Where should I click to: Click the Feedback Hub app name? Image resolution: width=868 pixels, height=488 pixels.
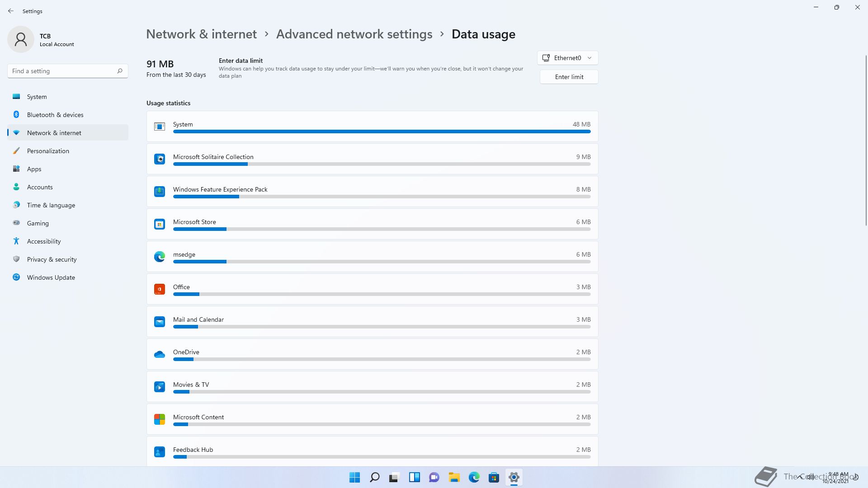(193, 450)
